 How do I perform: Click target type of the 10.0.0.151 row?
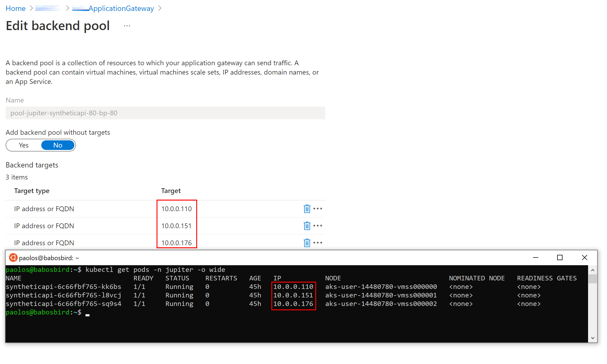click(x=44, y=226)
